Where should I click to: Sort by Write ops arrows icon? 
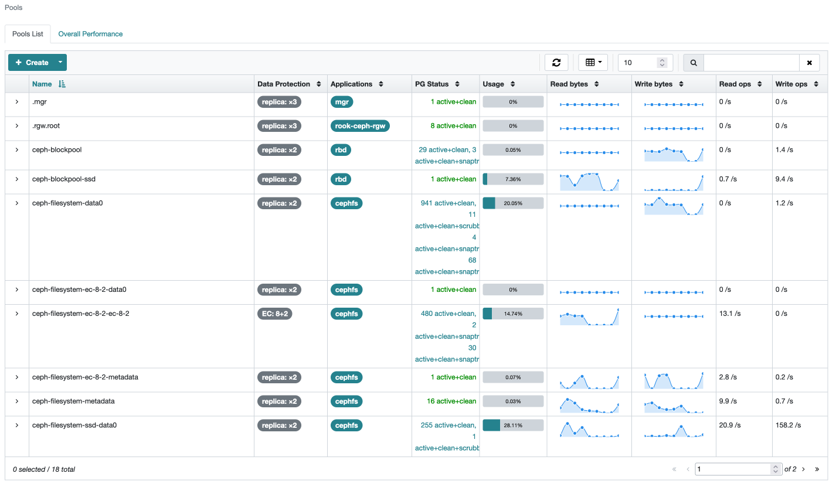point(816,84)
